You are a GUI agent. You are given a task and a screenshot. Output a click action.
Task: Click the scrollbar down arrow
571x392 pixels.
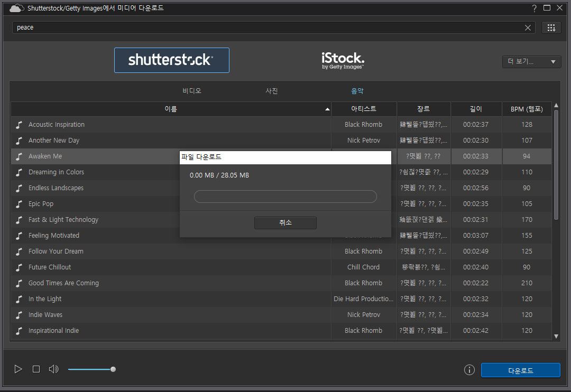tap(556, 337)
